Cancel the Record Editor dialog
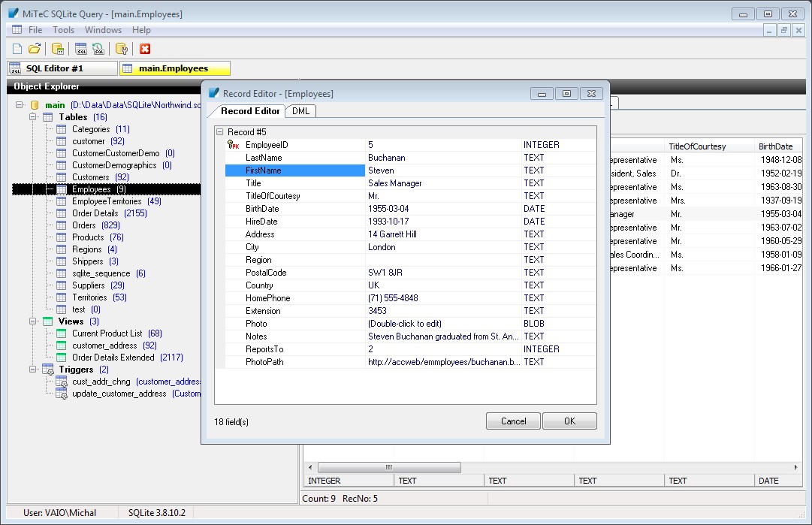Viewport: 812px width, 525px height. (513, 421)
